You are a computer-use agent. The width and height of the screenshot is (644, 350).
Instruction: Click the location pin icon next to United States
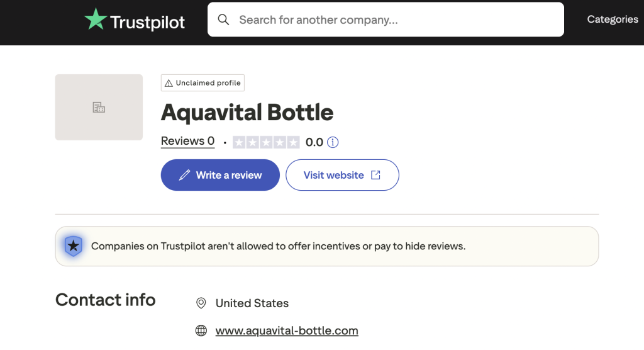tap(201, 303)
